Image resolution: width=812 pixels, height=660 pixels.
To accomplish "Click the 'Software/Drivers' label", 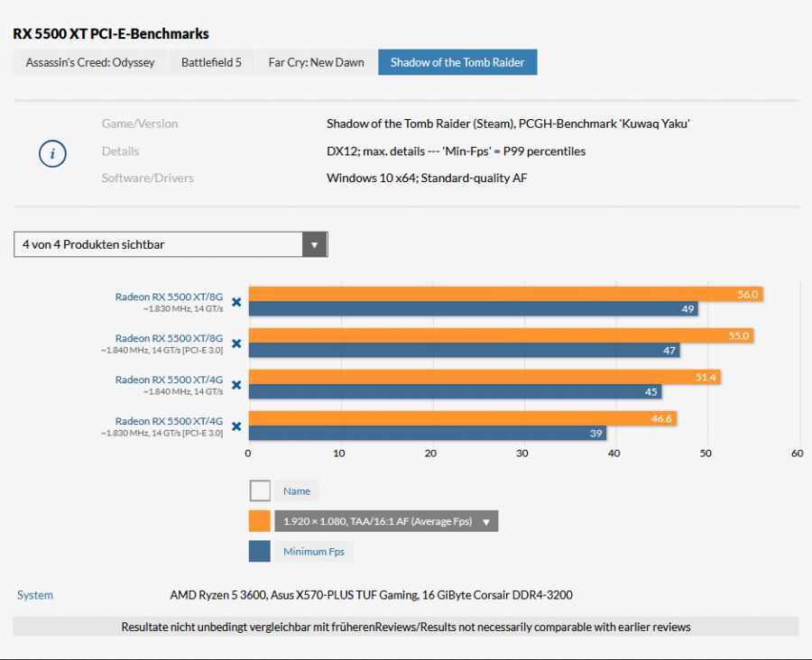I will tap(148, 178).
